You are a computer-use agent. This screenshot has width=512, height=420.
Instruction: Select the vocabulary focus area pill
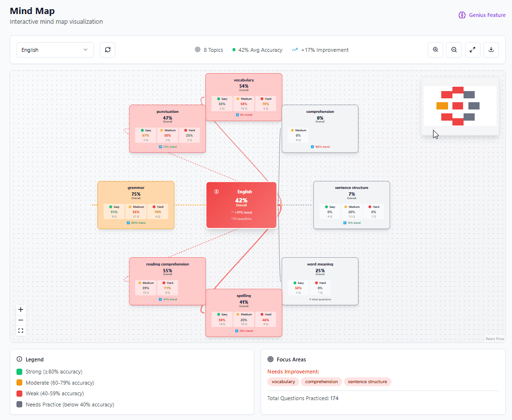283,381
